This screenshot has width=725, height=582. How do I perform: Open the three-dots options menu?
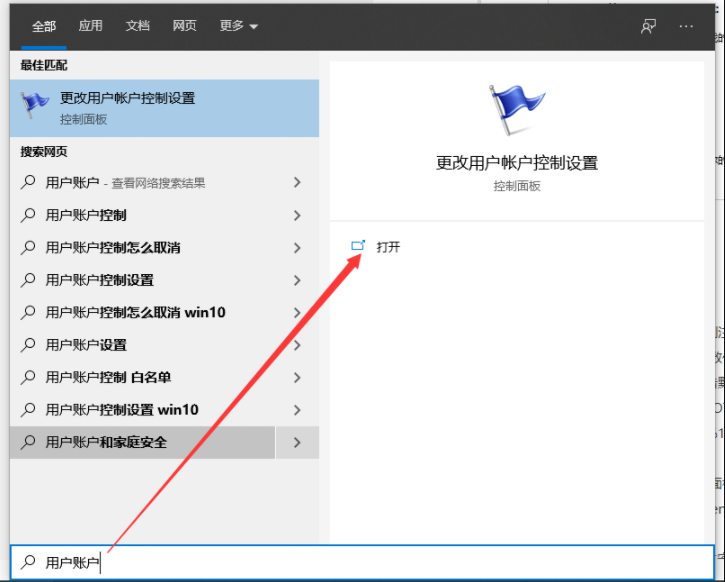[x=686, y=26]
